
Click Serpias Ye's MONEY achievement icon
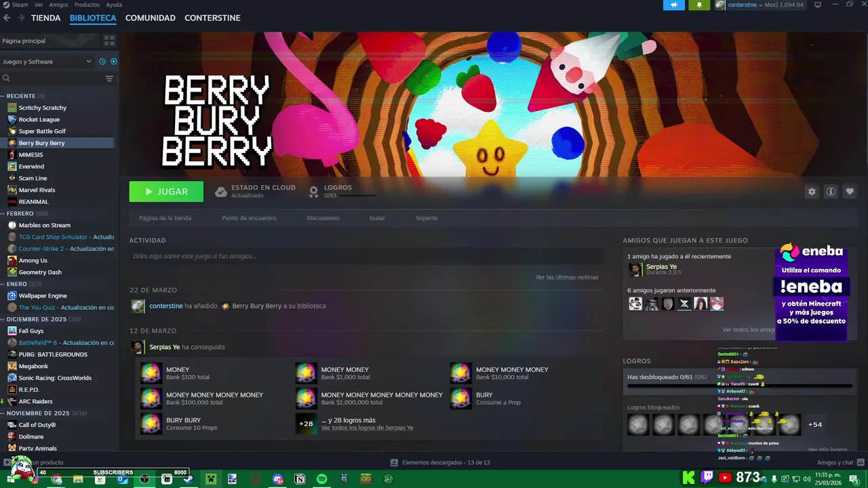[151, 373]
